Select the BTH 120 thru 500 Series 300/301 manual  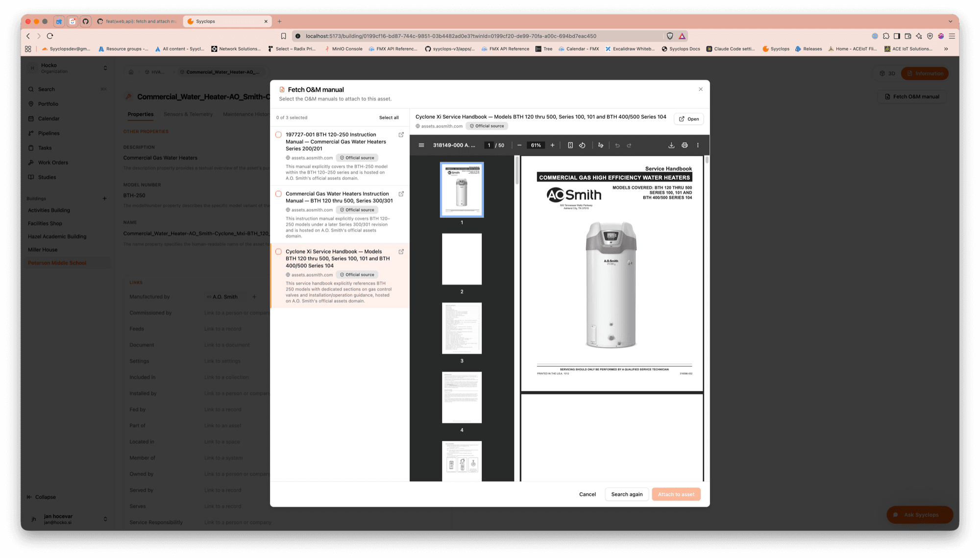(x=278, y=194)
